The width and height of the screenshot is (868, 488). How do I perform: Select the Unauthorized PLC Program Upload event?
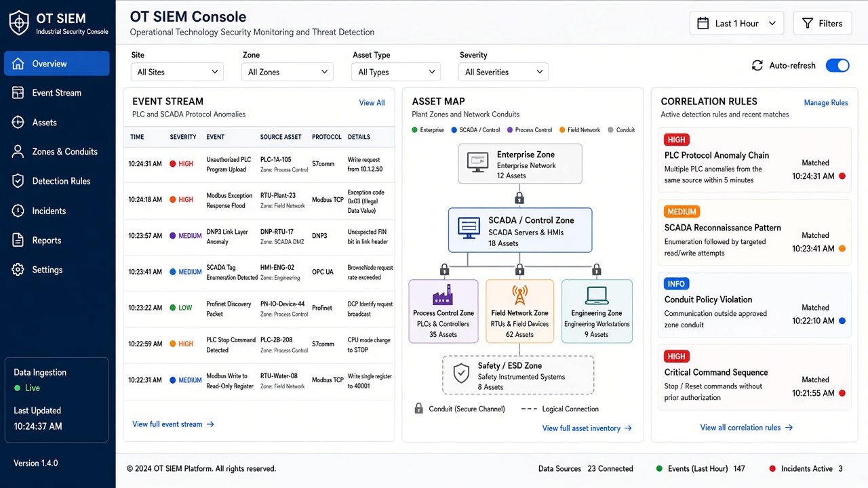tap(229, 165)
